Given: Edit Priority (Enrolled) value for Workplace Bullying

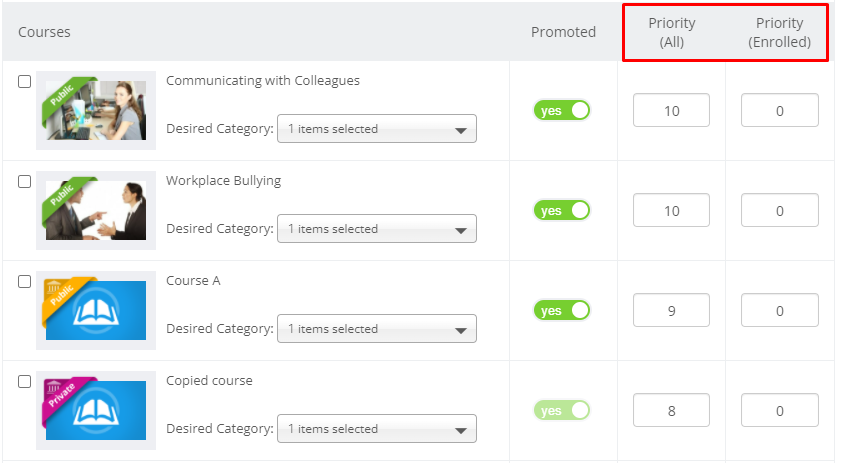Looking at the screenshot, I should (x=780, y=210).
